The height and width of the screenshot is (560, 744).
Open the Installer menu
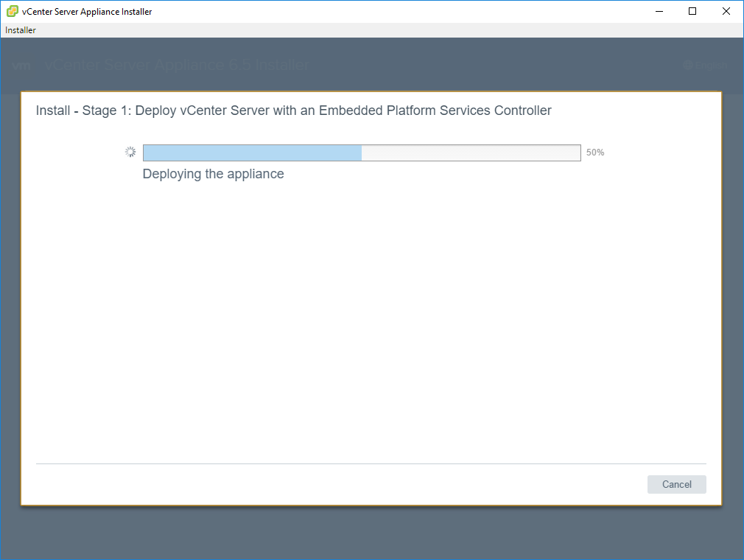point(21,30)
